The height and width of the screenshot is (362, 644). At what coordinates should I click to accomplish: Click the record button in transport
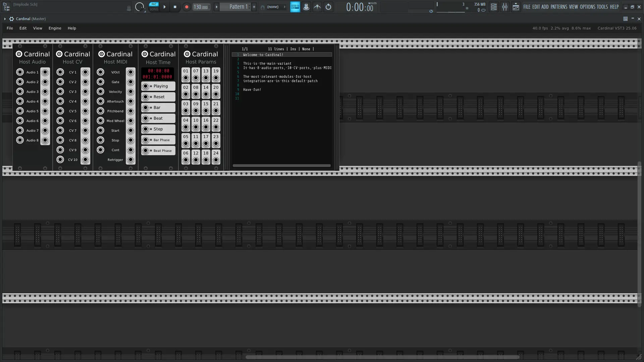186,7
